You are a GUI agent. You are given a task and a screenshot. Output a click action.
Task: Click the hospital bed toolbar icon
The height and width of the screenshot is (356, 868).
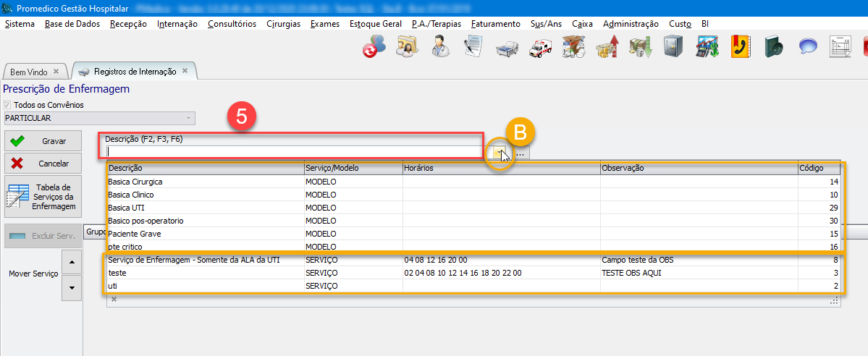tap(506, 48)
